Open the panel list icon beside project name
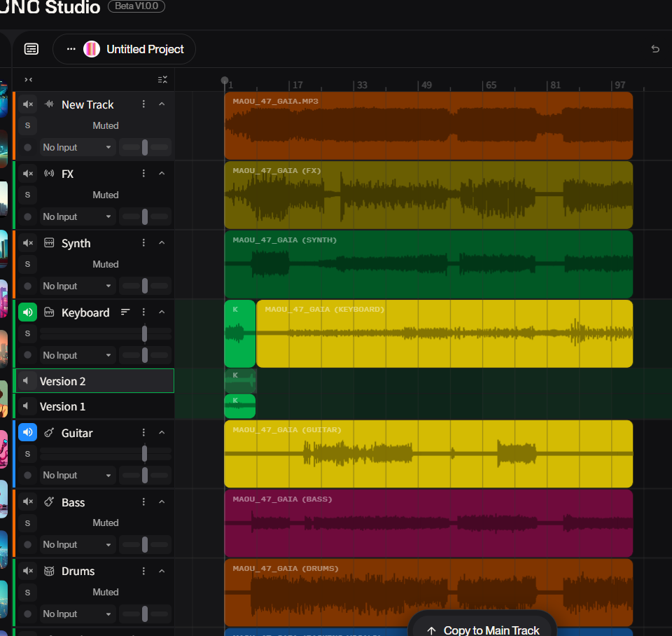Viewport: 672px width, 636px height. 31,49
